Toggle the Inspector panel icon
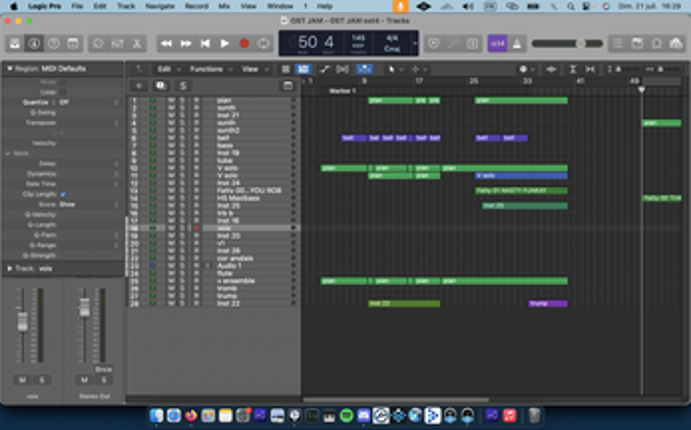 pyautogui.click(x=34, y=43)
